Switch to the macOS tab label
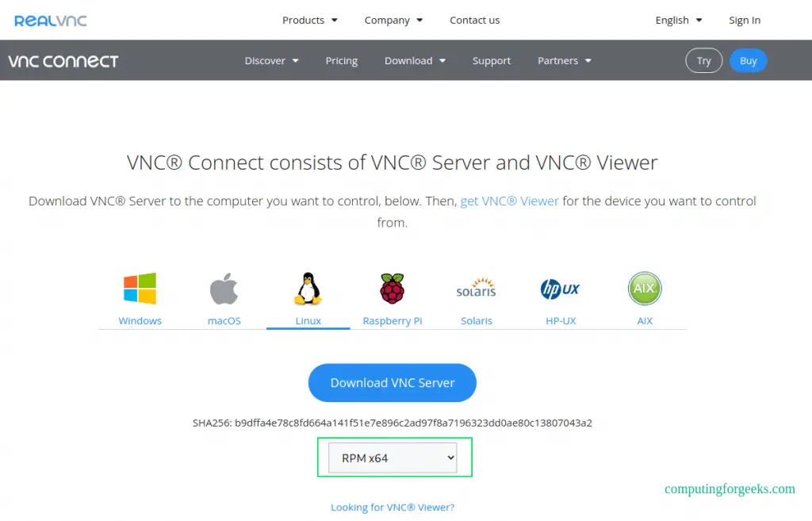Image resolution: width=812 pixels, height=521 pixels. [224, 321]
